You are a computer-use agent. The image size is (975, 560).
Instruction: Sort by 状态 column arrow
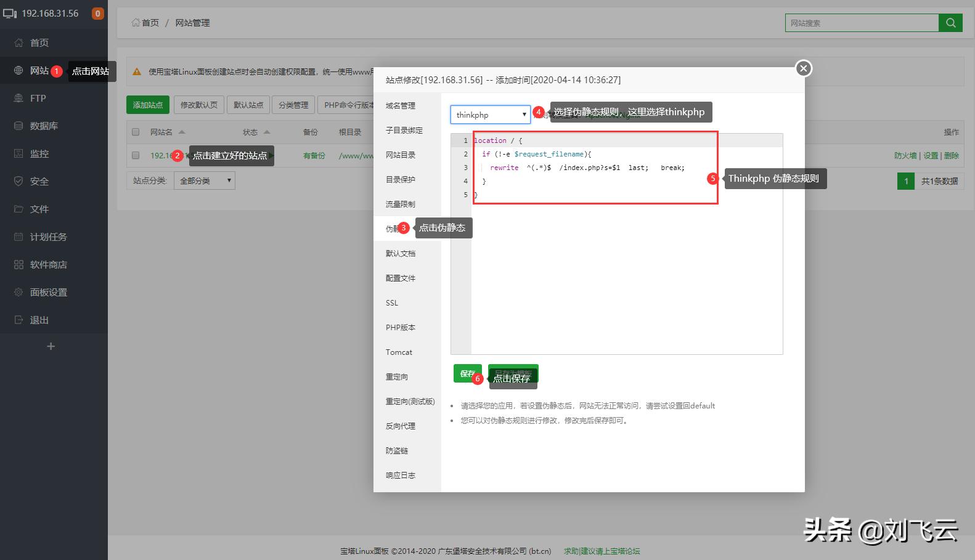point(266,132)
